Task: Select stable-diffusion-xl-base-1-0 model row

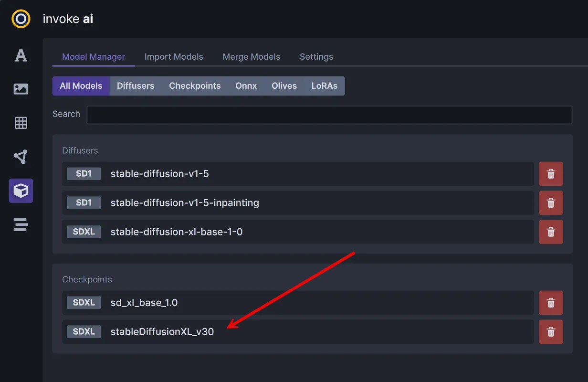Action: coord(298,232)
